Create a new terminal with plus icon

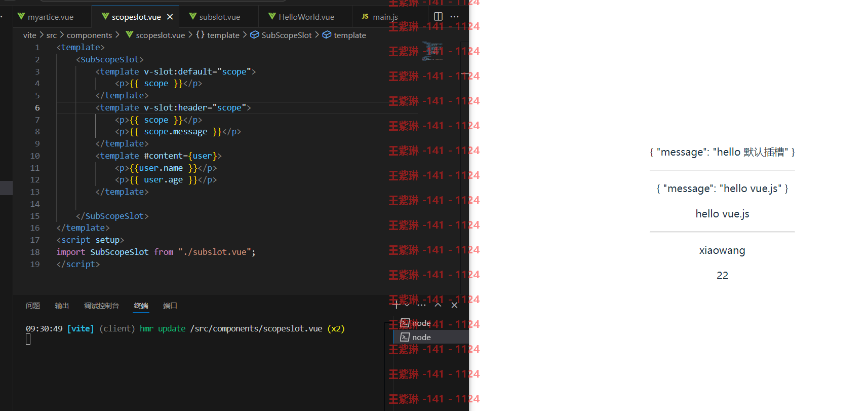[x=397, y=305]
